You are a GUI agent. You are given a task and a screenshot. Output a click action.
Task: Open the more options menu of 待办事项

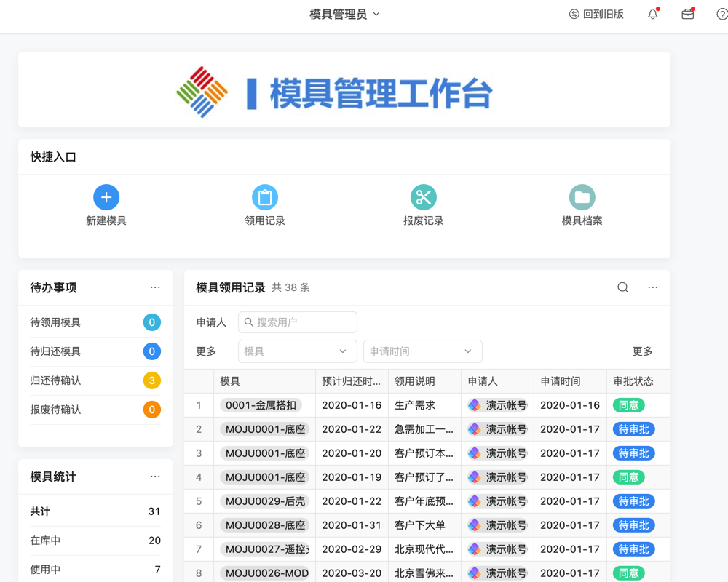click(154, 287)
